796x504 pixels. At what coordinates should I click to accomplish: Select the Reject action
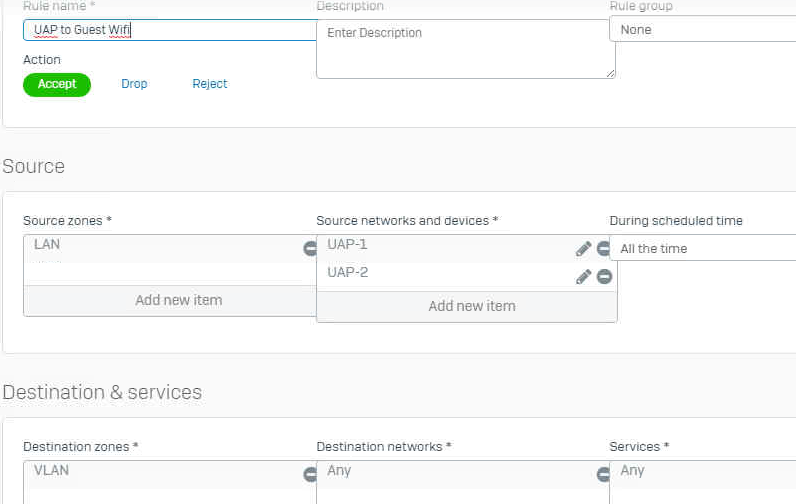(x=210, y=84)
